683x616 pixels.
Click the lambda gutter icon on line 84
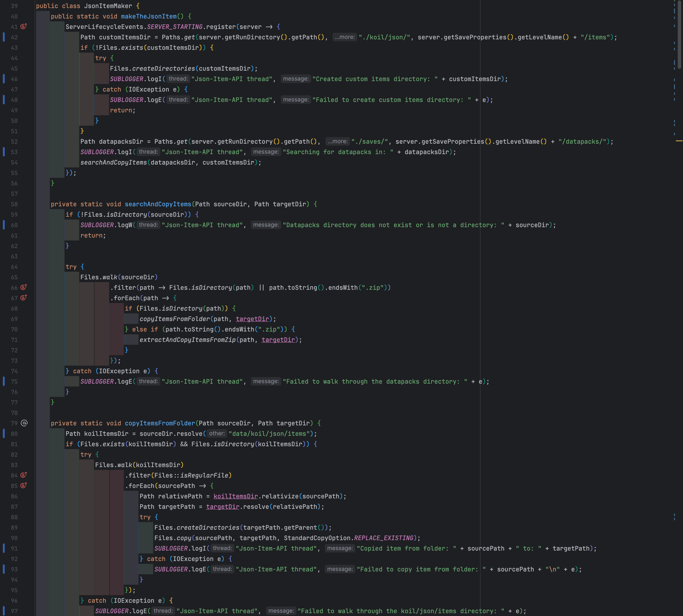(23, 475)
